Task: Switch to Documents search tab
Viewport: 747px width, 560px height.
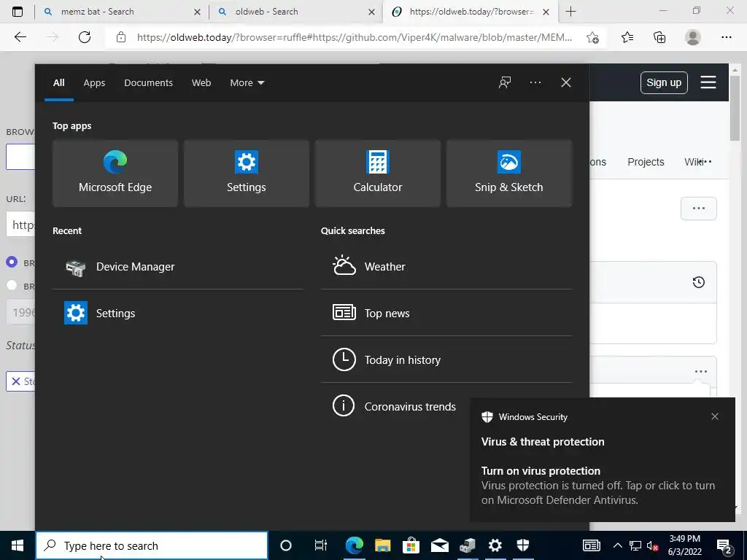Action: tap(148, 83)
